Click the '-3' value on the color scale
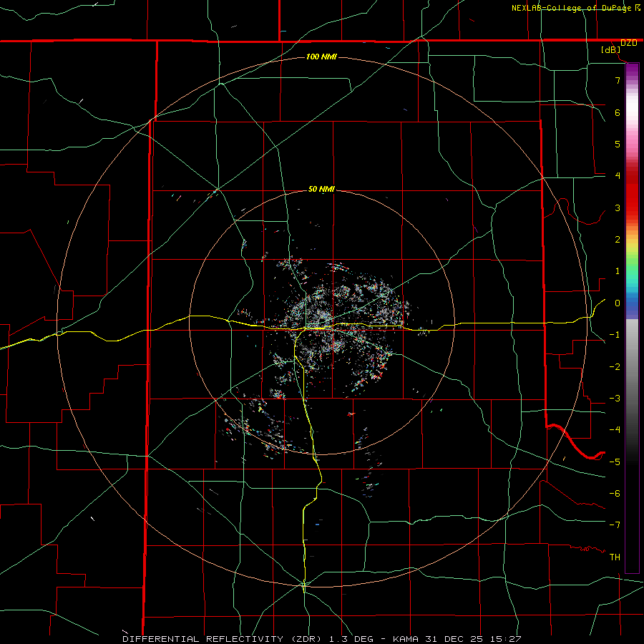The image size is (644, 644). (615, 399)
